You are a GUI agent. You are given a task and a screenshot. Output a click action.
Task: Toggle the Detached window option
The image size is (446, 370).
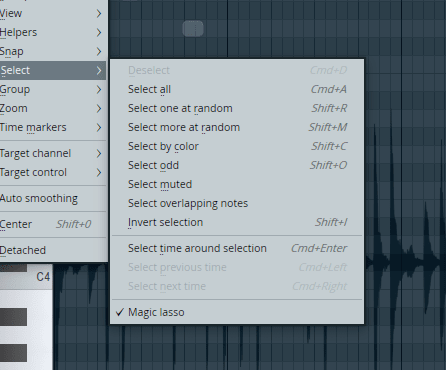tap(53, 250)
